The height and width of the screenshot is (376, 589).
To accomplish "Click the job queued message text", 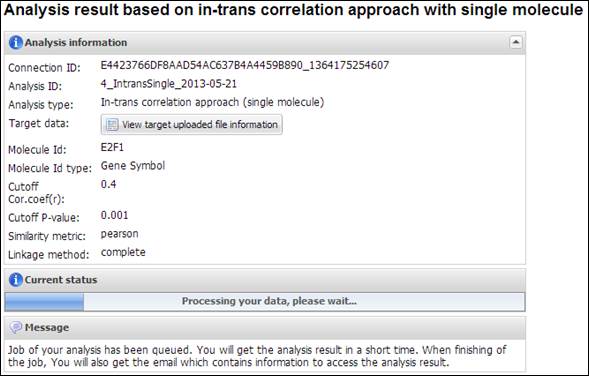I will point(257,356).
